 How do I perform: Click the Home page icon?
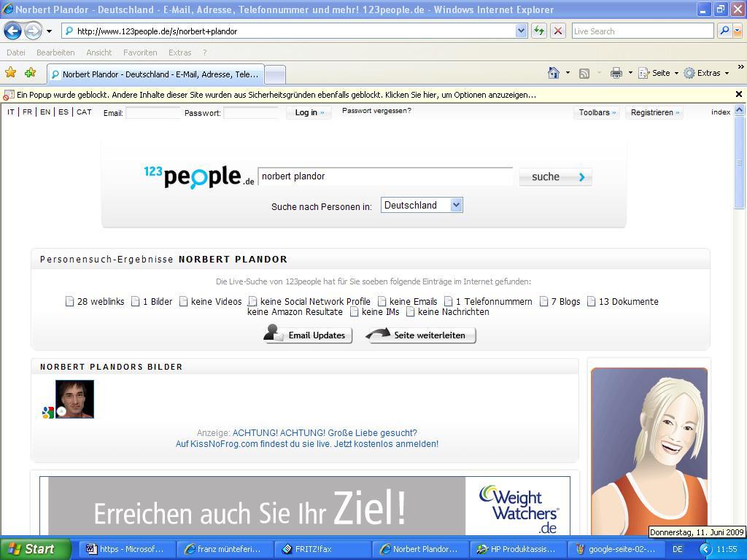(x=554, y=73)
